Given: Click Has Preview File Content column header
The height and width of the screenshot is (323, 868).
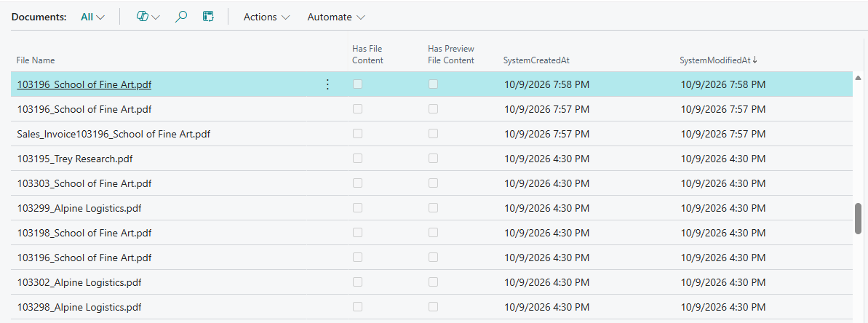Looking at the screenshot, I should coord(451,55).
